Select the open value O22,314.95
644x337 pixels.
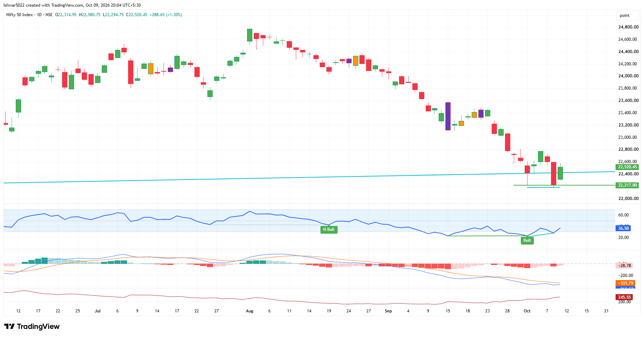[x=66, y=15]
